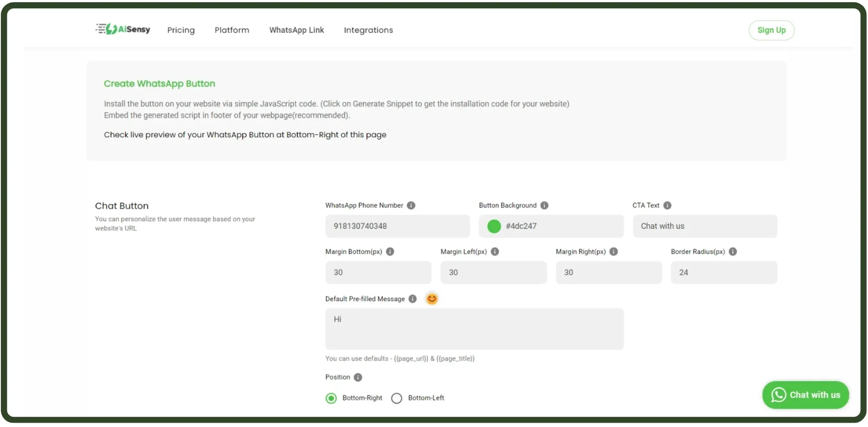Screen dimensions: 868x427
Task: Select Bottom-Right position radio button
Action: pos(331,398)
